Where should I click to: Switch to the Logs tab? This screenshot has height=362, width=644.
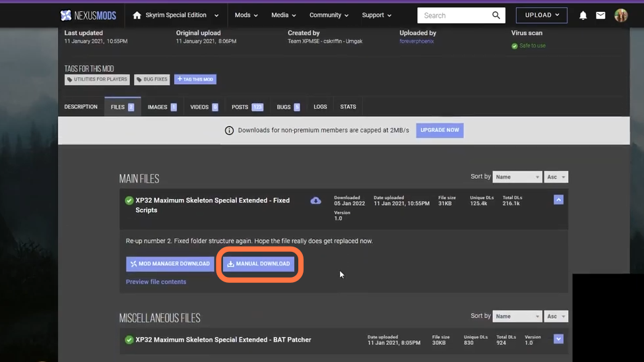coord(321,107)
